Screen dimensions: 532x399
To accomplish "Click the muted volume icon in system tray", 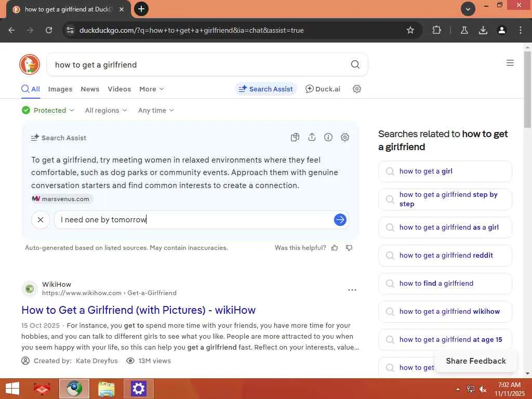I will [x=483, y=389].
